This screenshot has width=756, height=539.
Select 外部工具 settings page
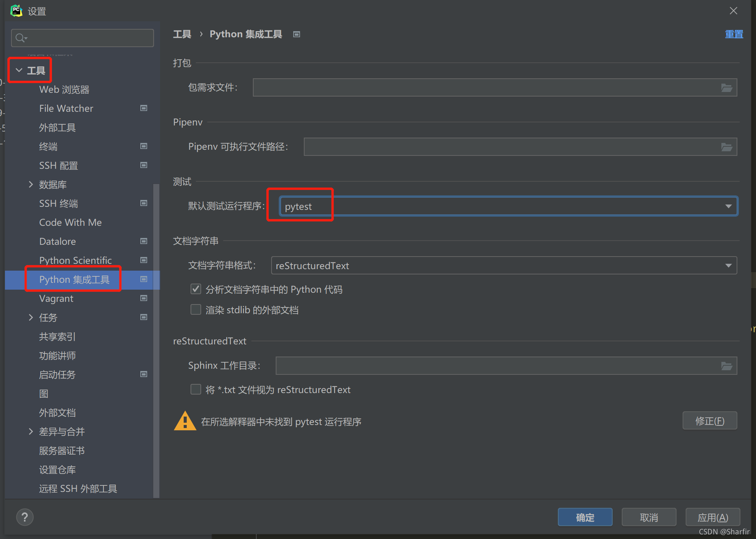pyautogui.click(x=57, y=128)
